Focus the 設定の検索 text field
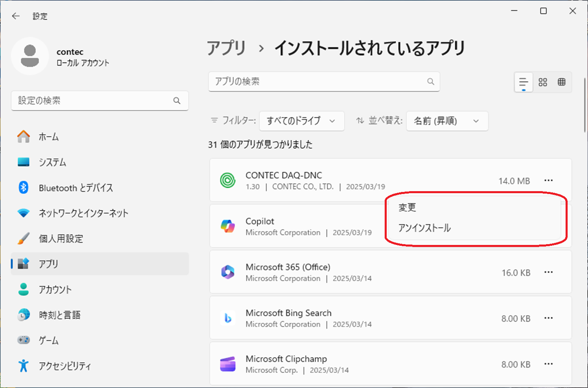Image resolution: width=588 pixels, height=388 pixels. point(100,101)
